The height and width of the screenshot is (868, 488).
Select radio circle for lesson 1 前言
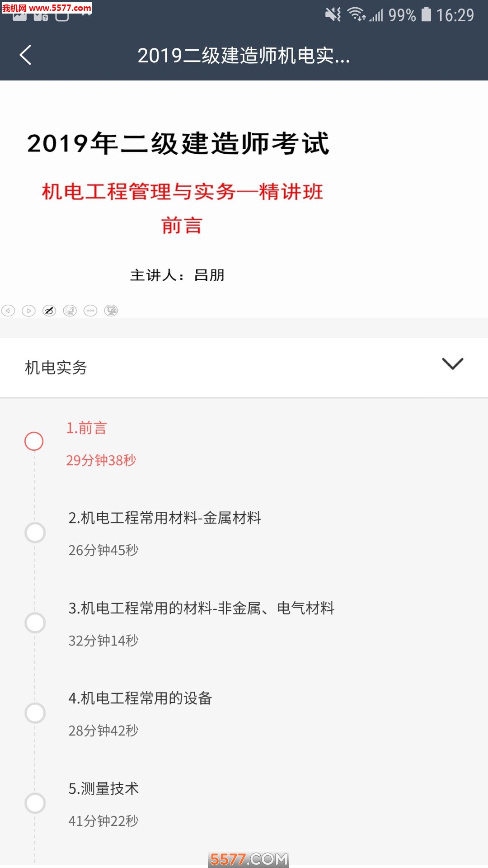tap(34, 441)
